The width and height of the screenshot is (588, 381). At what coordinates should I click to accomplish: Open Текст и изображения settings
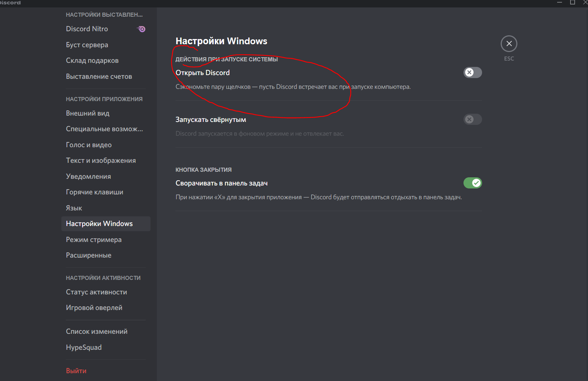[106, 161]
